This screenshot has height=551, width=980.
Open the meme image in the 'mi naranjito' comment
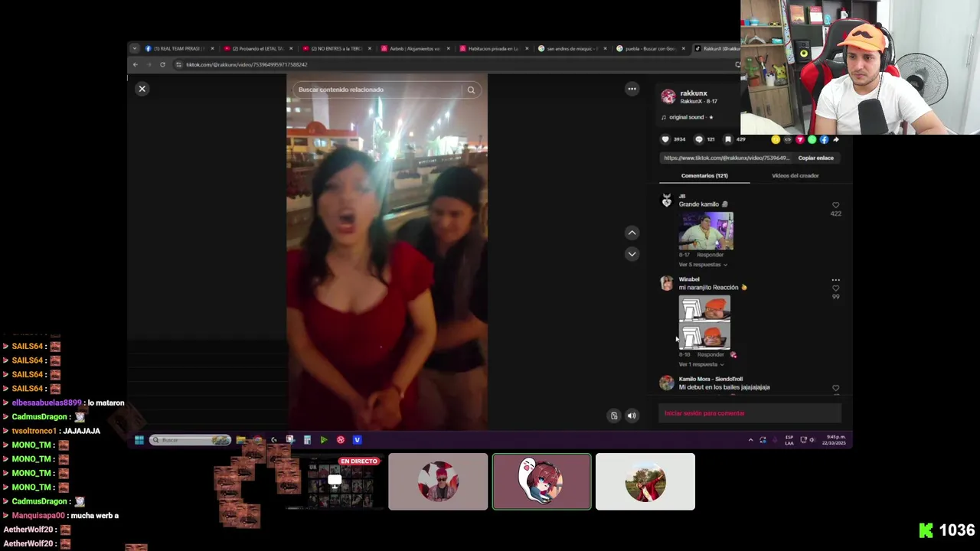[x=704, y=323]
